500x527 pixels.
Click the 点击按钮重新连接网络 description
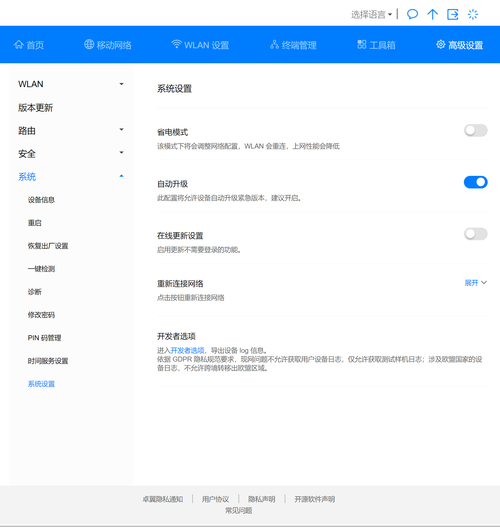tap(191, 298)
